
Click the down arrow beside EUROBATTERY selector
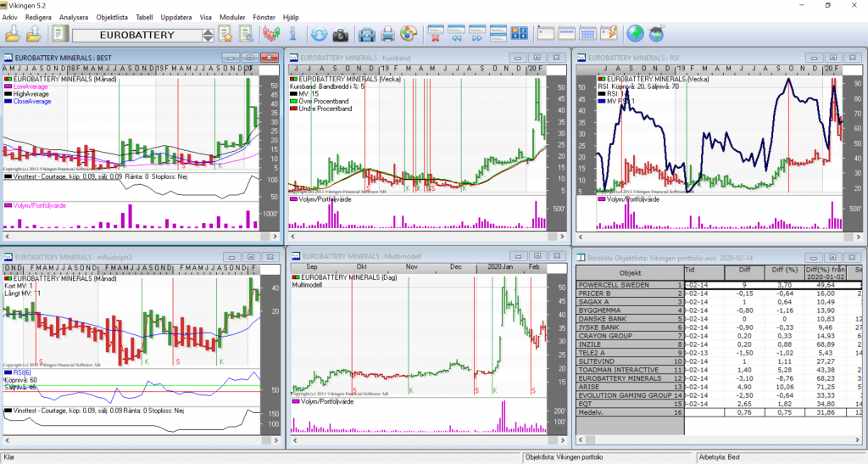(208, 40)
